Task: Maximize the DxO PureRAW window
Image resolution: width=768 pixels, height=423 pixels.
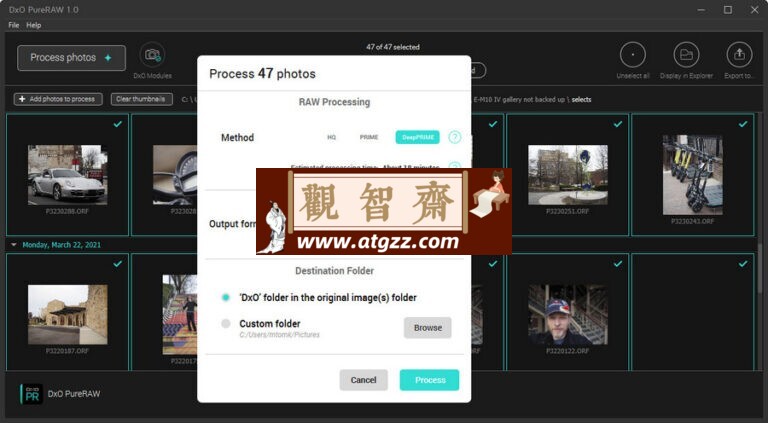Action: point(728,10)
